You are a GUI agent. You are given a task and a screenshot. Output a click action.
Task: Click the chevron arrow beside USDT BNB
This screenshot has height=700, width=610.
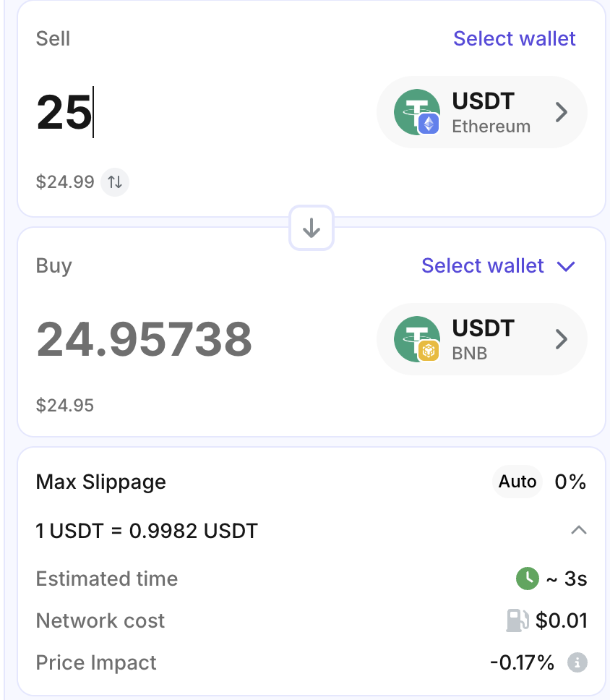point(562,340)
